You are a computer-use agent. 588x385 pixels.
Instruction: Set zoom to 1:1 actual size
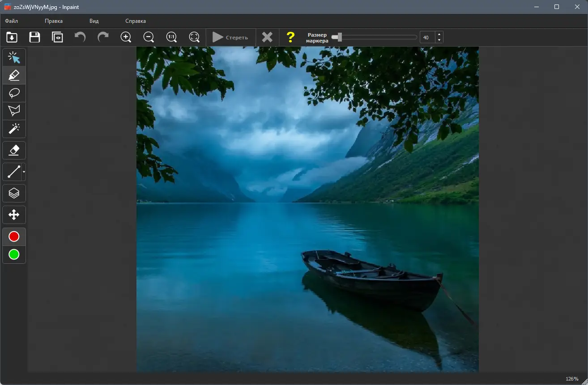(x=171, y=37)
